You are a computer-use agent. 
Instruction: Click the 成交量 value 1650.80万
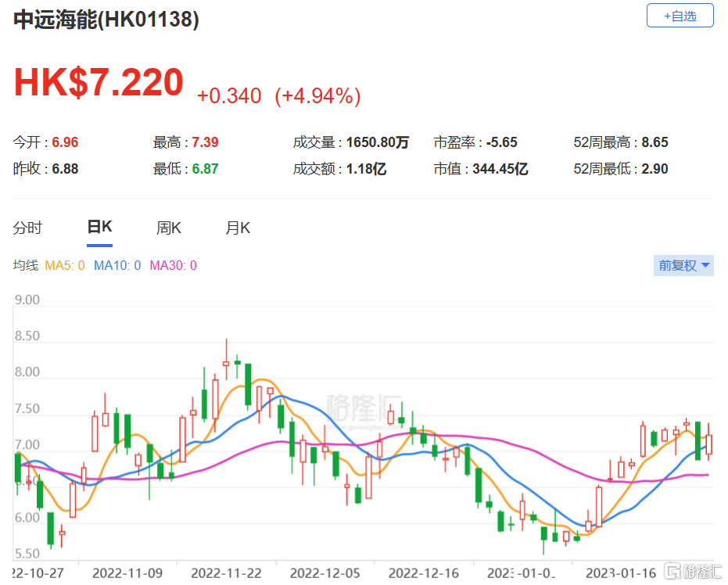click(378, 142)
